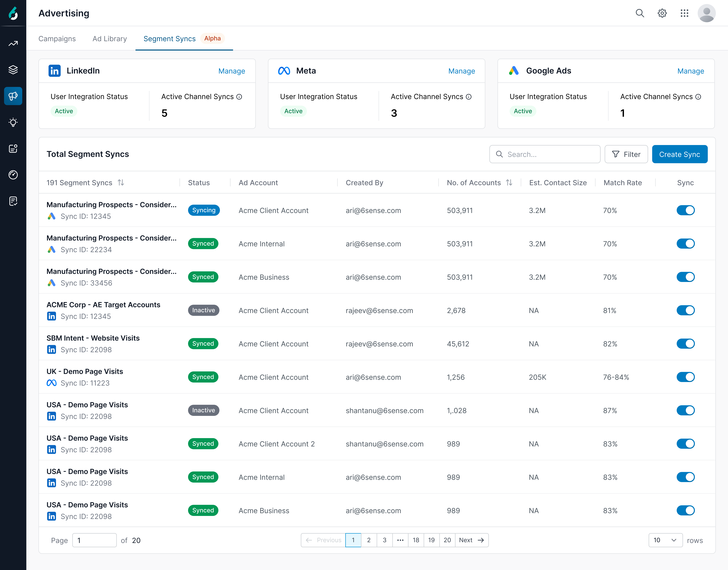Toggle sync for SBM Intent Website Visits

[686, 344]
